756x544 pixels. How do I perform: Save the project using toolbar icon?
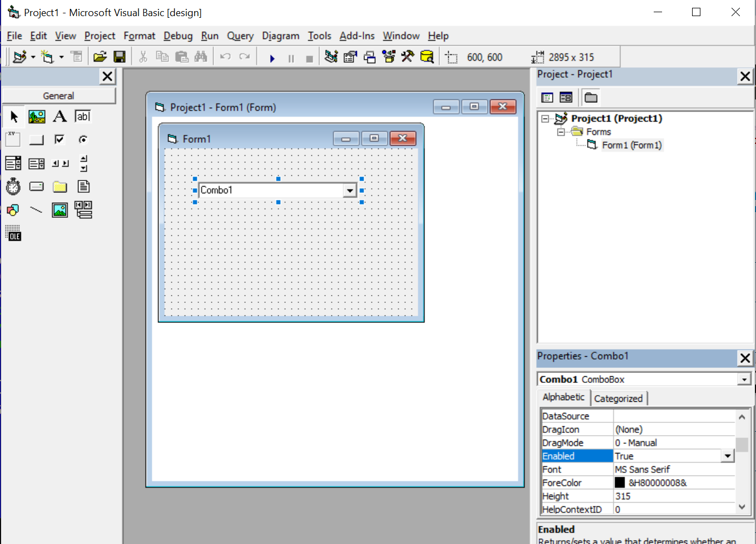point(119,57)
